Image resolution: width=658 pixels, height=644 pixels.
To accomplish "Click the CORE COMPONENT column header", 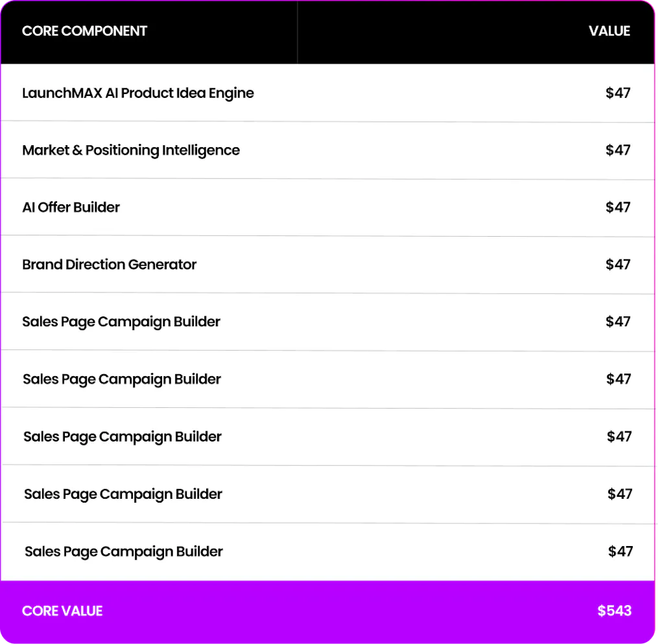I will [84, 31].
